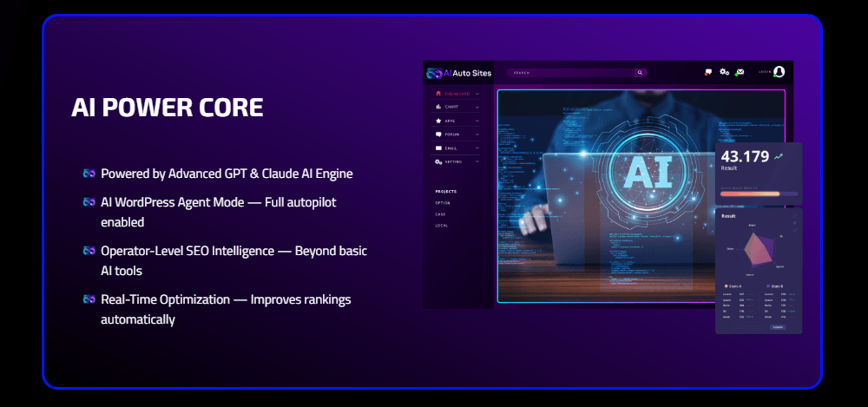
Task: Click bullet icon beside Real-Time Optimization
Action: [89, 299]
